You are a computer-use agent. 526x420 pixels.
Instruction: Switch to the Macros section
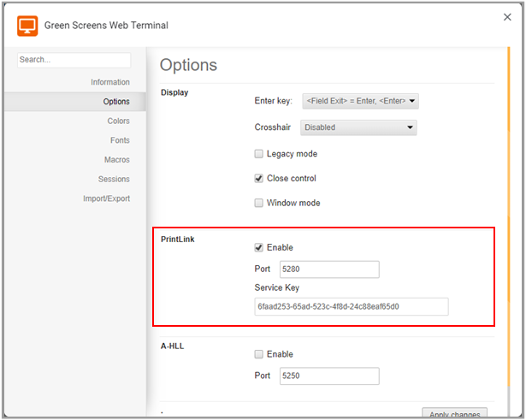116,160
